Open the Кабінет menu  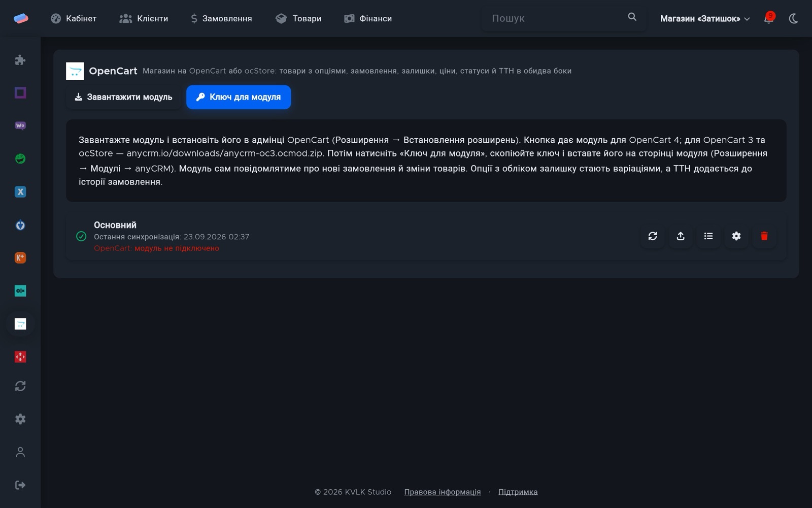74,18
